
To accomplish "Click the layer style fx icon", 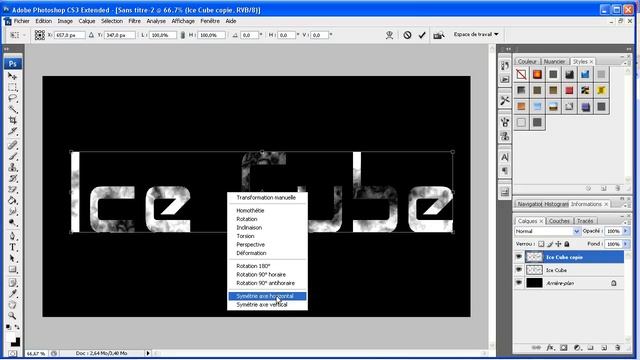I will coord(550,348).
